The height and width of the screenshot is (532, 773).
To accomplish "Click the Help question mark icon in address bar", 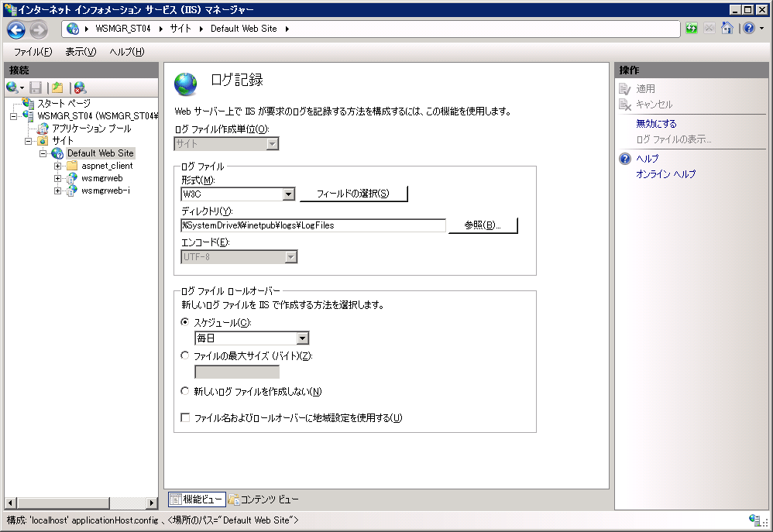I will coord(748,29).
